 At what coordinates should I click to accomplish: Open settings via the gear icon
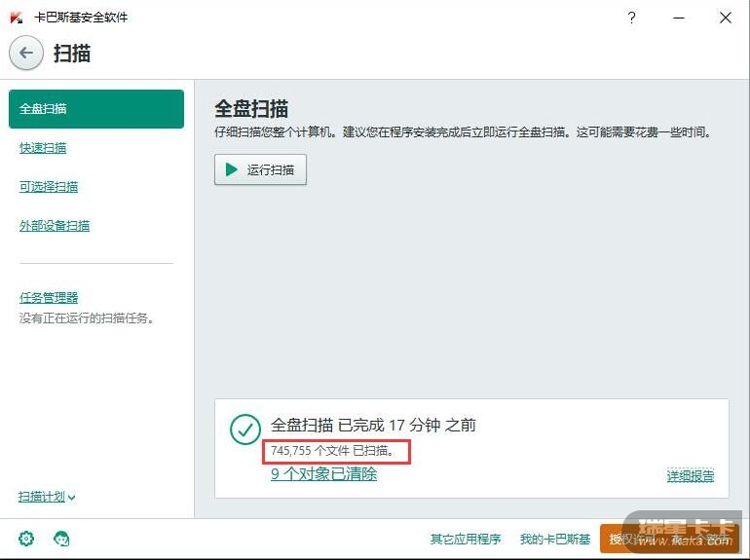26,539
